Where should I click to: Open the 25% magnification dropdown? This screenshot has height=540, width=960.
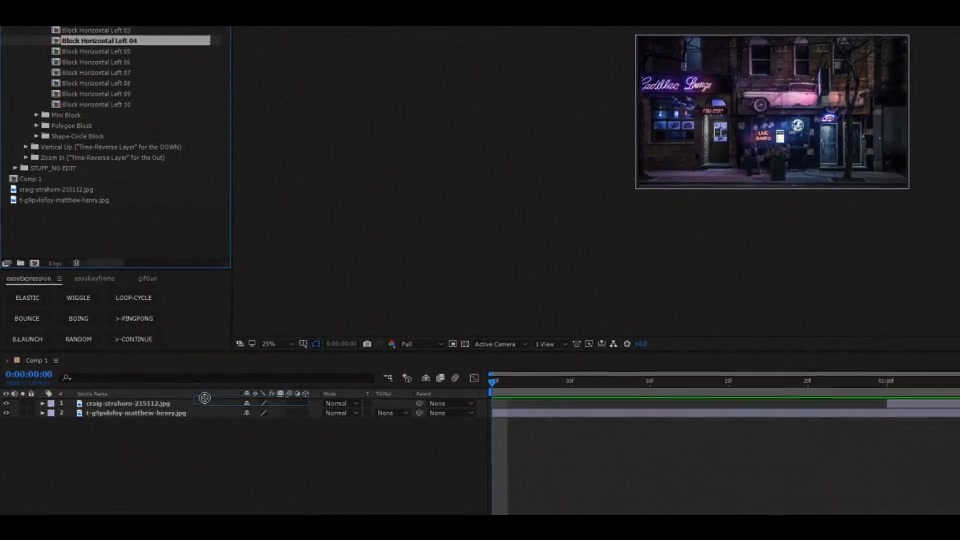[x=278, y=344]
